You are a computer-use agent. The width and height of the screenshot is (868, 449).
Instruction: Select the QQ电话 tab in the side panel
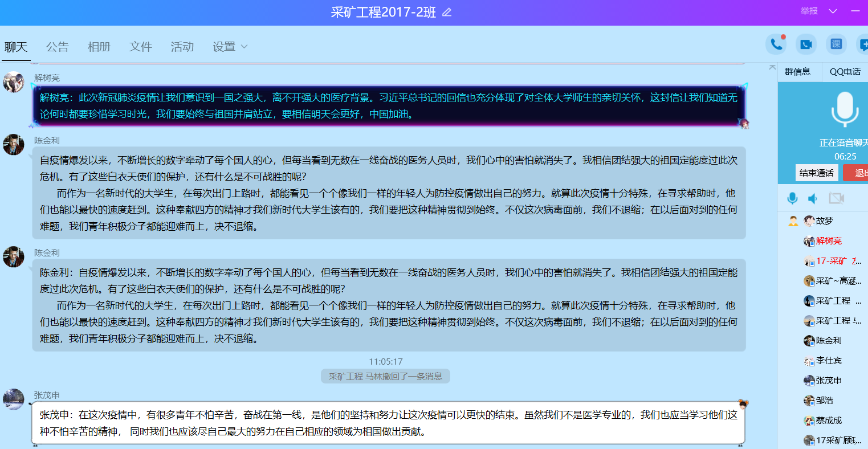click(845, 72)
